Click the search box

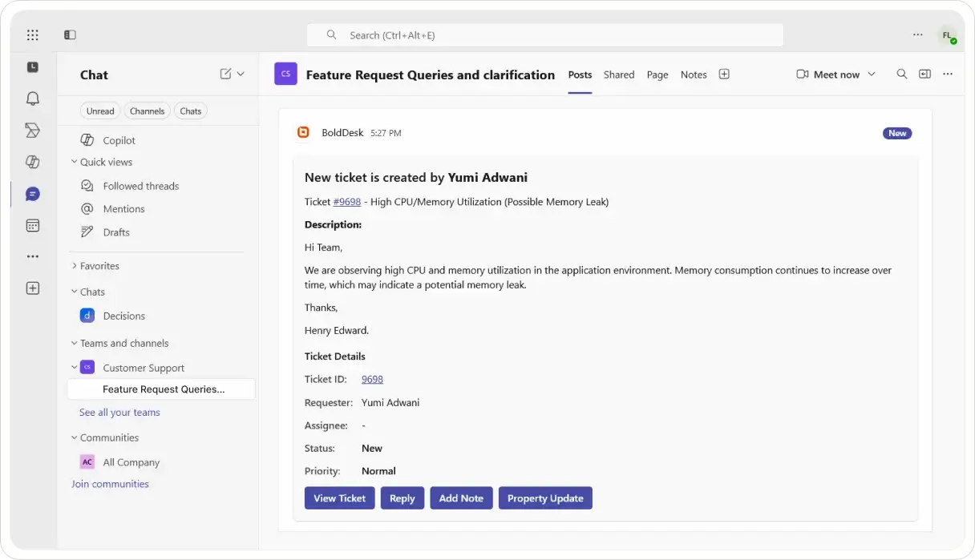[x=544, y=35]
